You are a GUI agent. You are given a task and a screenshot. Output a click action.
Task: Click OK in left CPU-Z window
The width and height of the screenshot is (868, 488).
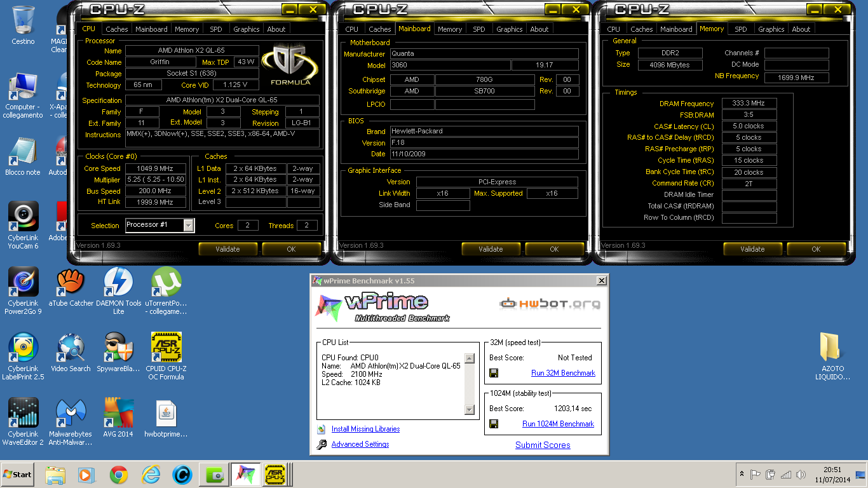click(291, 249)
